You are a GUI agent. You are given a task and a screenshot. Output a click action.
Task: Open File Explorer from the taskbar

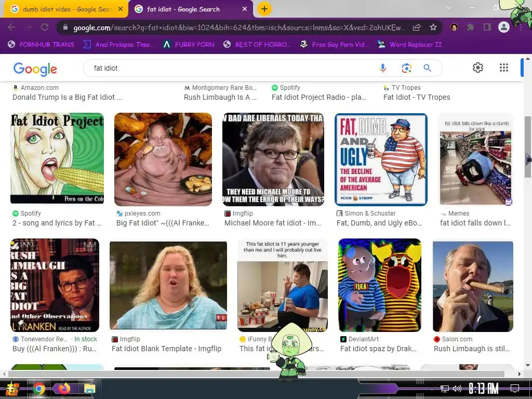tap(89, 389)
